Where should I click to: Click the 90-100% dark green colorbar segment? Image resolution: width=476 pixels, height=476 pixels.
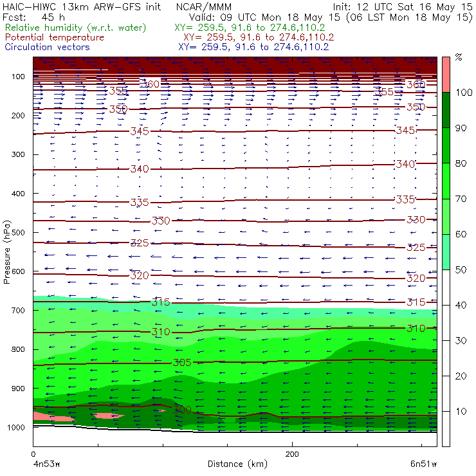pyautogui.click(x=446, y=110)
